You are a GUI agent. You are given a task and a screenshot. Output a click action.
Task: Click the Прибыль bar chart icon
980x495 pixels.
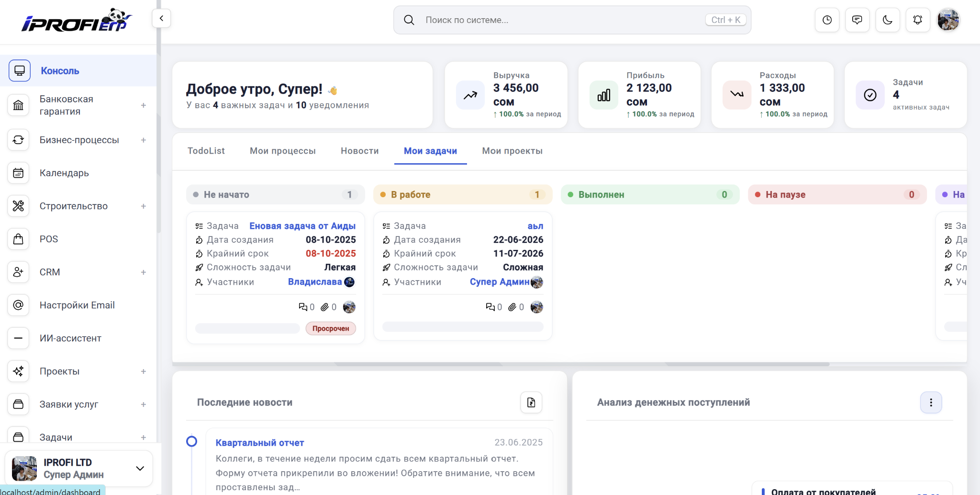click(604, 95)
